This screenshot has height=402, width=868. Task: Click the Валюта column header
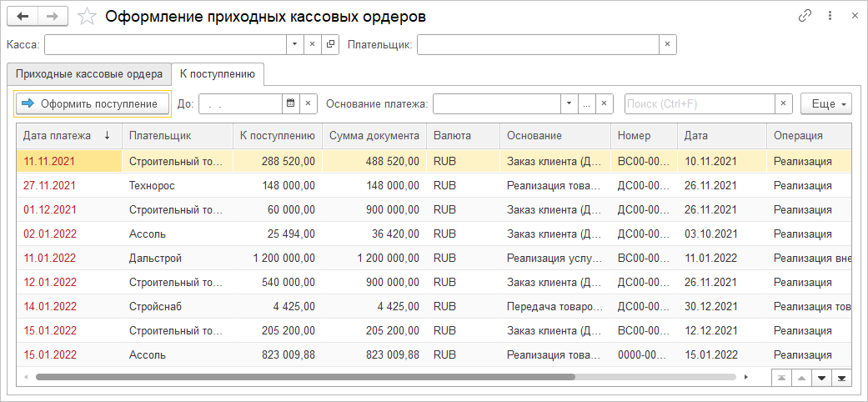click(x=464, y=136)
